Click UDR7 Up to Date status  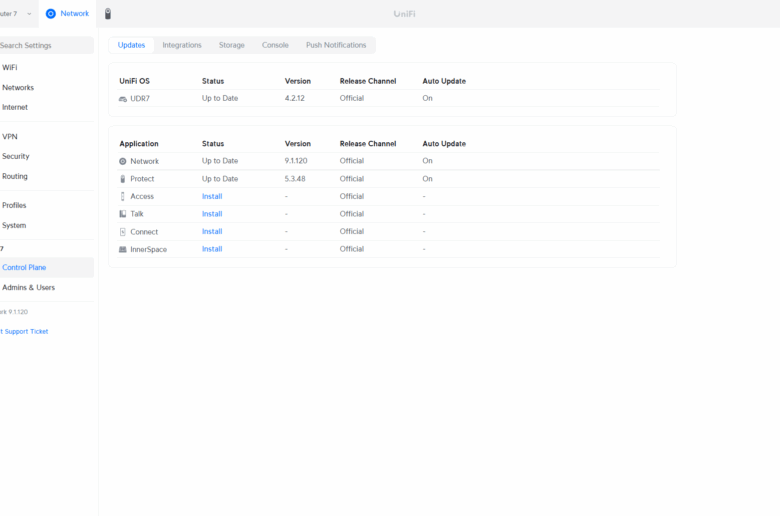pos(220,99)
